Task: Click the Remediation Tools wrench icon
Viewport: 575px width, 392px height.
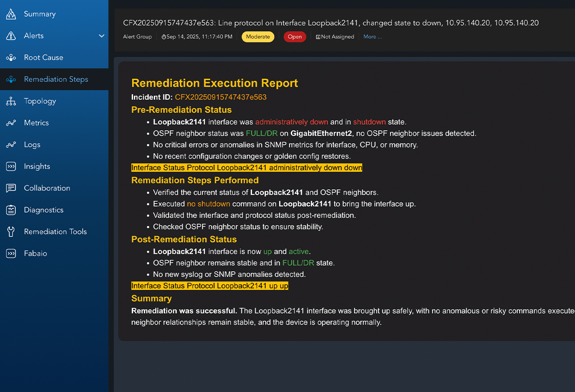Action: pos(11,232)
